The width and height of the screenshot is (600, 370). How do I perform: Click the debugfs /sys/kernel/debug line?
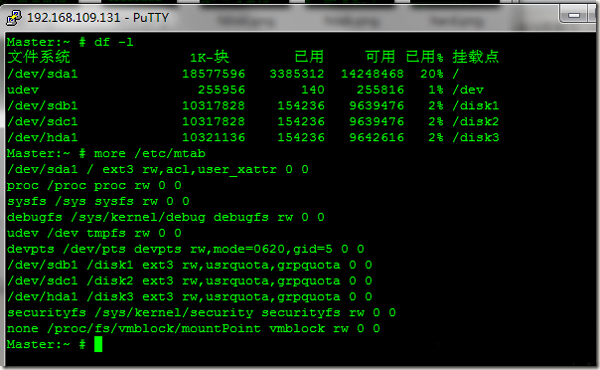coord(166,217)
